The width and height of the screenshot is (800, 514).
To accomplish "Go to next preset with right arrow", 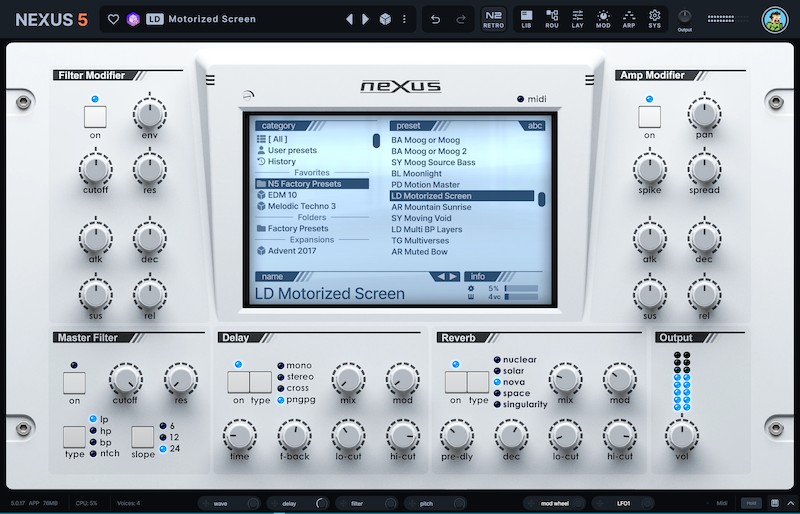I will [365, 19].
